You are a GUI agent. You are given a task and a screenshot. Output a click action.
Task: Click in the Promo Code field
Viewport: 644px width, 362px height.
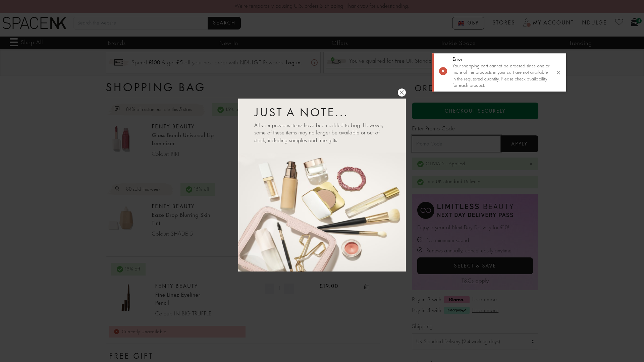point(456,144)
